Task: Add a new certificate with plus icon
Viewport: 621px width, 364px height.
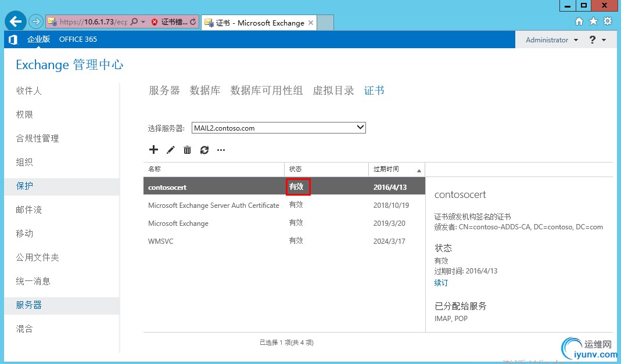Action: click(x=153, y=150)
